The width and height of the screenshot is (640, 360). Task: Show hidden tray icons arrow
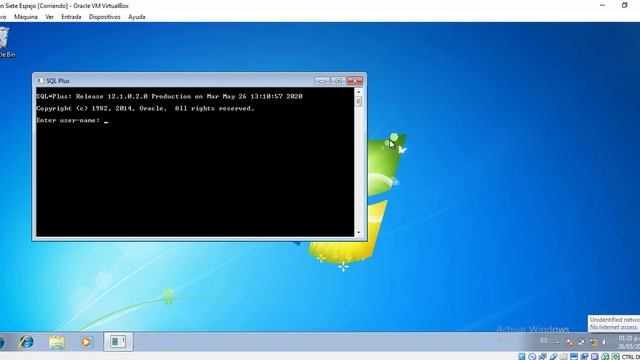(x=557, y=342)
